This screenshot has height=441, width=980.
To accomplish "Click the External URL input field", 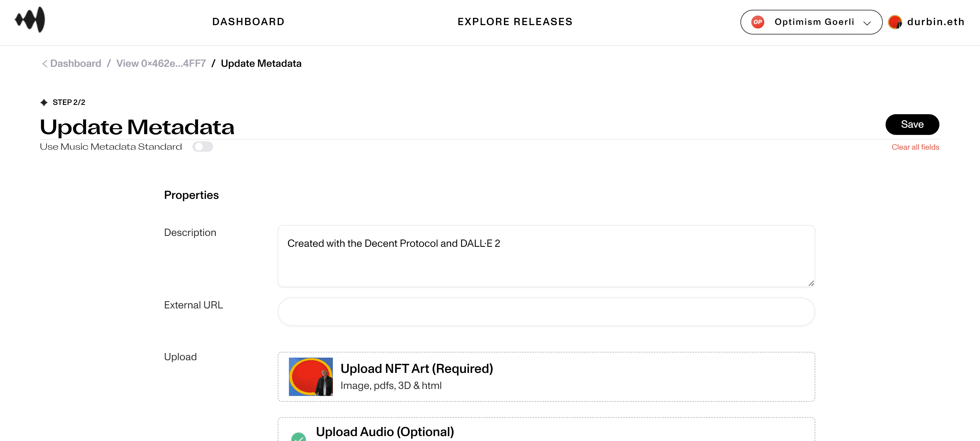I will pos(546,312).
